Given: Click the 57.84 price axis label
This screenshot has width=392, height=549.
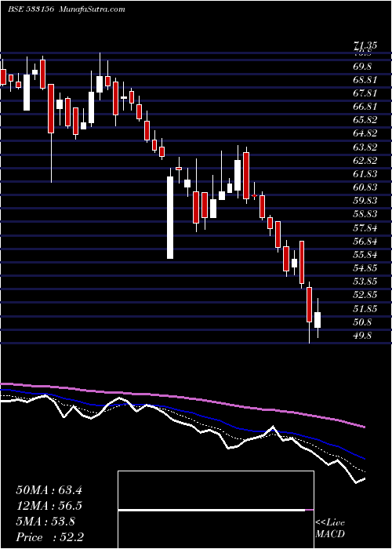Looking at the screenshot, I should (365, 228).
